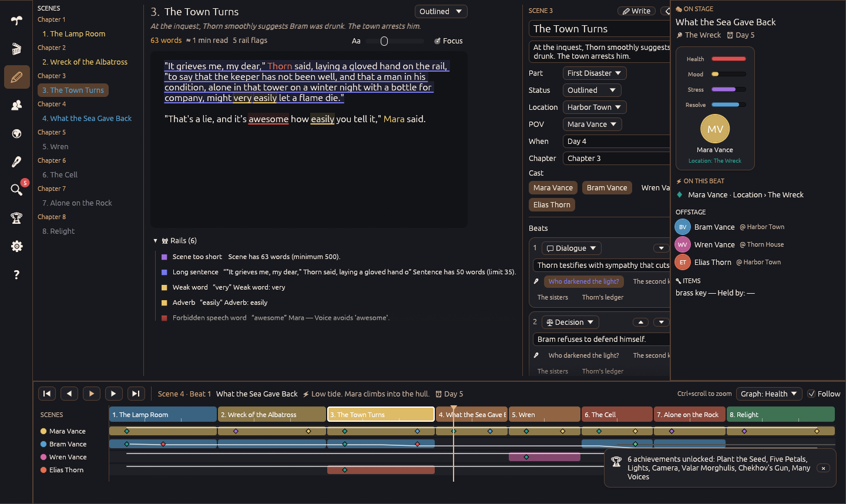Switch to Write mode button
Viewport: 846px width, 504px height.
pyautogui.click(x=636, y=11)
